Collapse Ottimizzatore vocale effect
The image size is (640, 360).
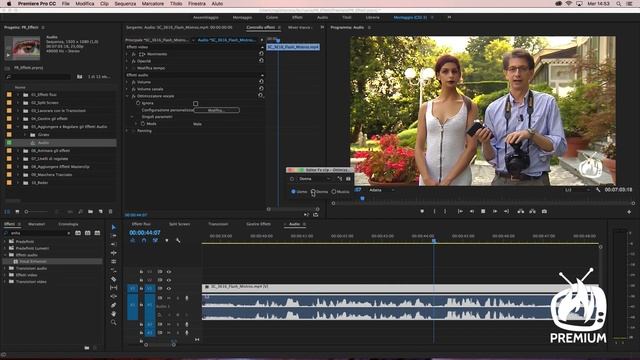[127, 96]
